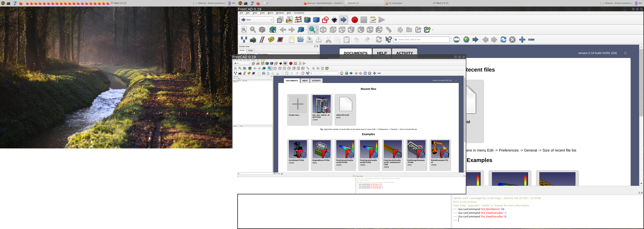The height and width of the screenshot is (229, 644).
Task: Switch to Mozilla Firefox New Issue taskbar entry
Action: 324,3
